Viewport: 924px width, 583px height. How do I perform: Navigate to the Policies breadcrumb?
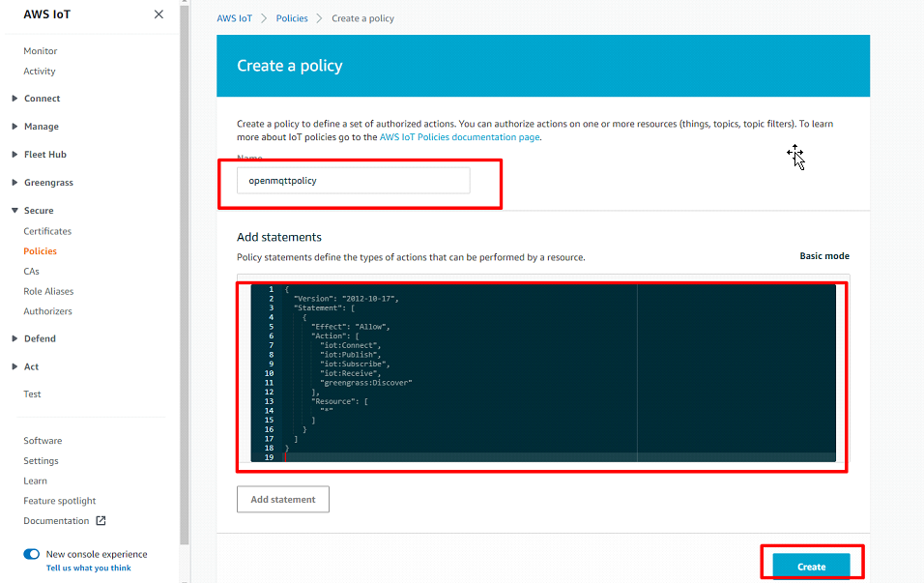point(292,17)
